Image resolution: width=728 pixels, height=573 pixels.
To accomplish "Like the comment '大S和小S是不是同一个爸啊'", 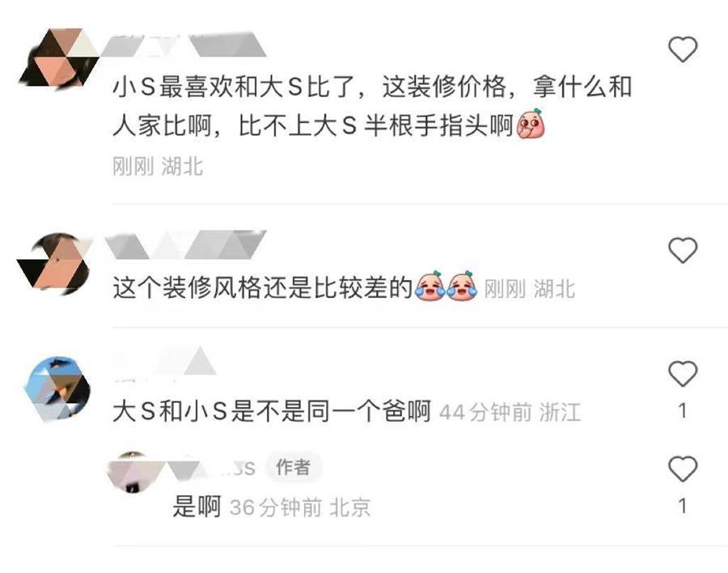I will pyautogui.click(x=683, y=374).
